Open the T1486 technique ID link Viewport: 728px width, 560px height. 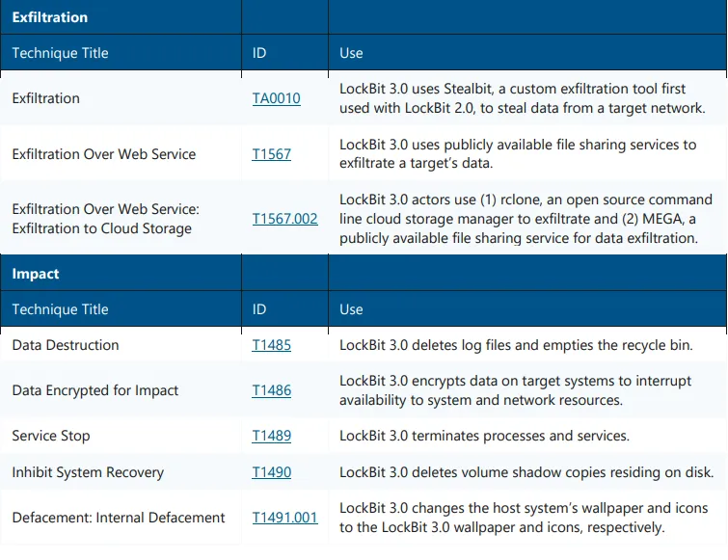pyautogui.click(x=271, y=390)
